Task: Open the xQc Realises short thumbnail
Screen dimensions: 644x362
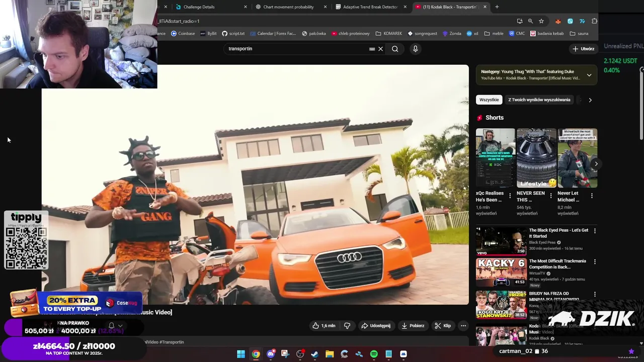Action: pyautogui.click(x=496, y=158)
